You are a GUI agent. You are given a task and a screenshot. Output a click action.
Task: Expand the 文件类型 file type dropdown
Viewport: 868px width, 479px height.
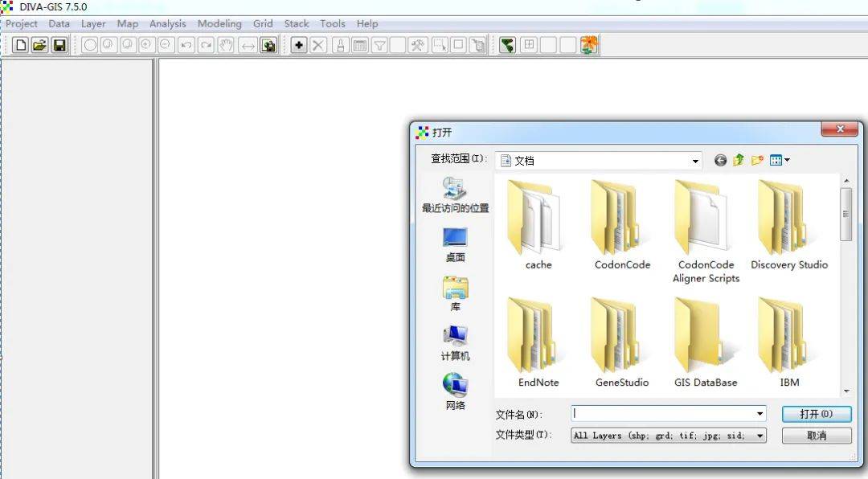click(x=760, y=436)
